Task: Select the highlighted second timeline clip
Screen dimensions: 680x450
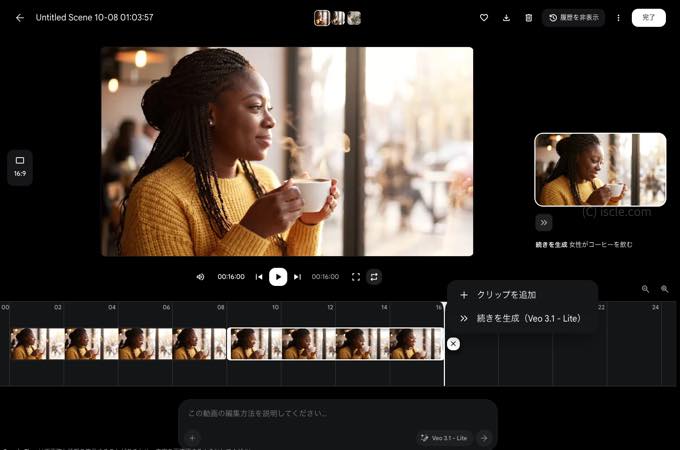Action: coord(335,344)
